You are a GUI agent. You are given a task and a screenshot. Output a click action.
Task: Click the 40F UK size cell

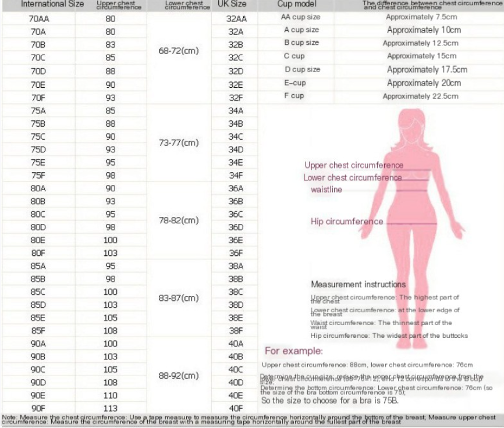click(236, 408)
